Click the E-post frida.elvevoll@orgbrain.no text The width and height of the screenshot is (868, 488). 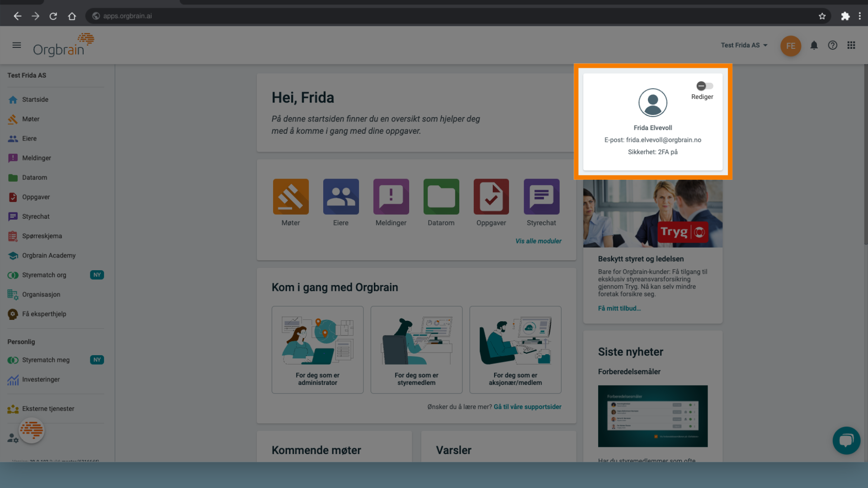(653, 140)
